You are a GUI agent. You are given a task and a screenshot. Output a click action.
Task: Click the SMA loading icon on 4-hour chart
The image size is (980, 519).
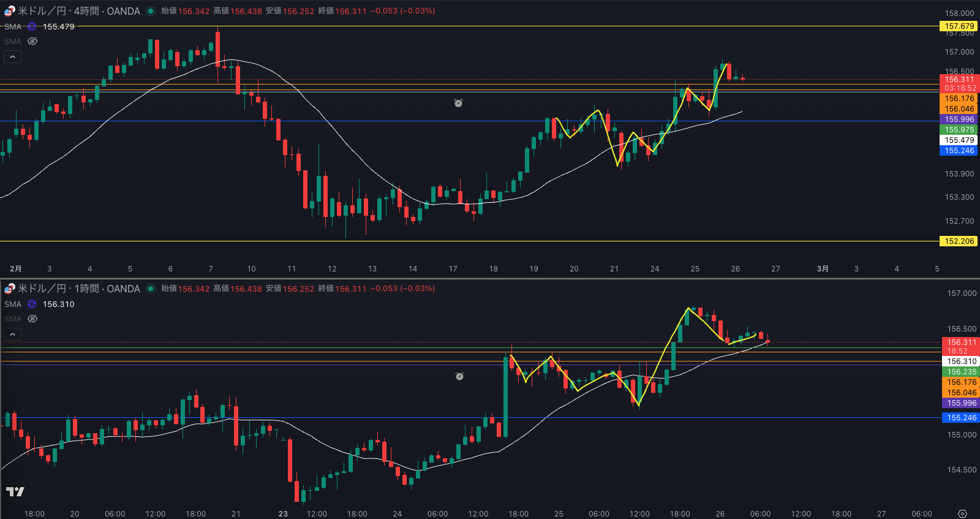[x=32, y=27]
